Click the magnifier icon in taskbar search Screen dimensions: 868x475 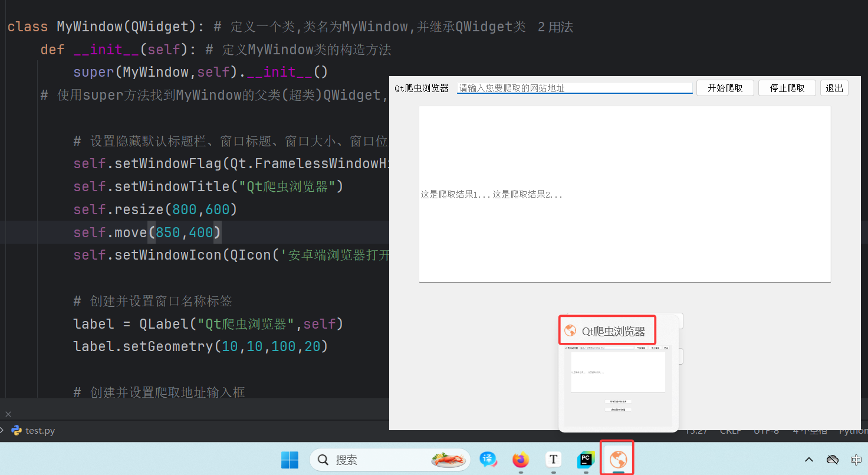323,460
